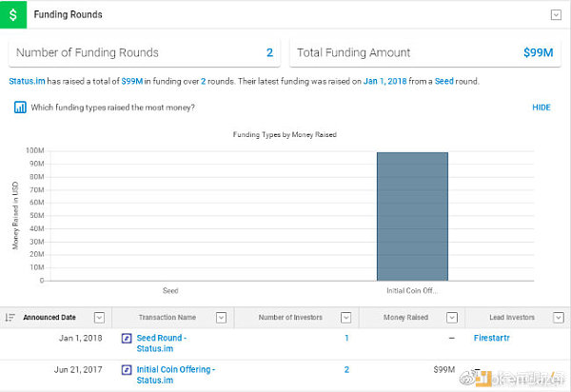Image resolution: width=571 pixels, height=392 pixels.
Task: Hide the funding types chart with HIDE
Action: (x=541, y=108)
